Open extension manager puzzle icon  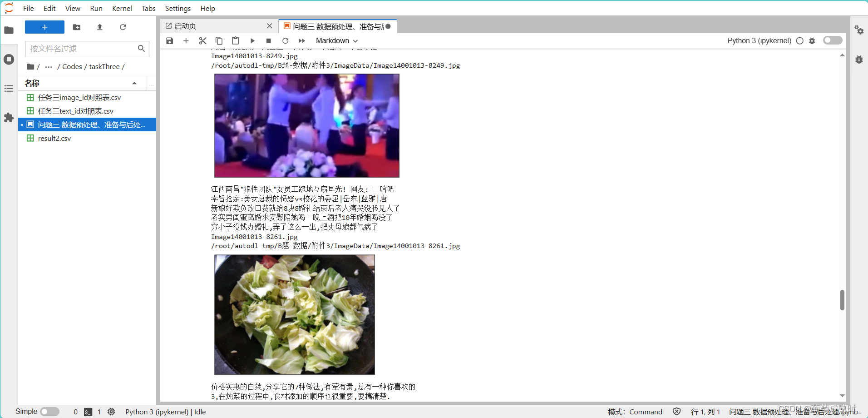point(9,118)
